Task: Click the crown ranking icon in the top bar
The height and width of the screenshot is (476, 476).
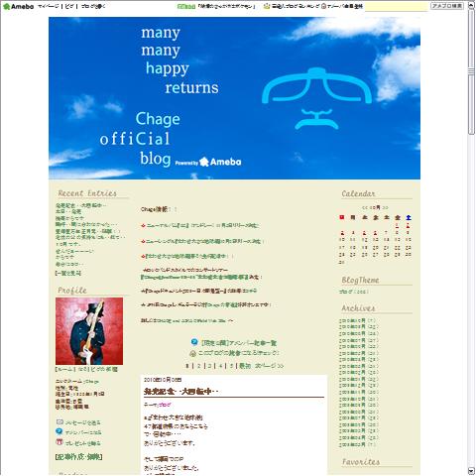Action: 267,6
